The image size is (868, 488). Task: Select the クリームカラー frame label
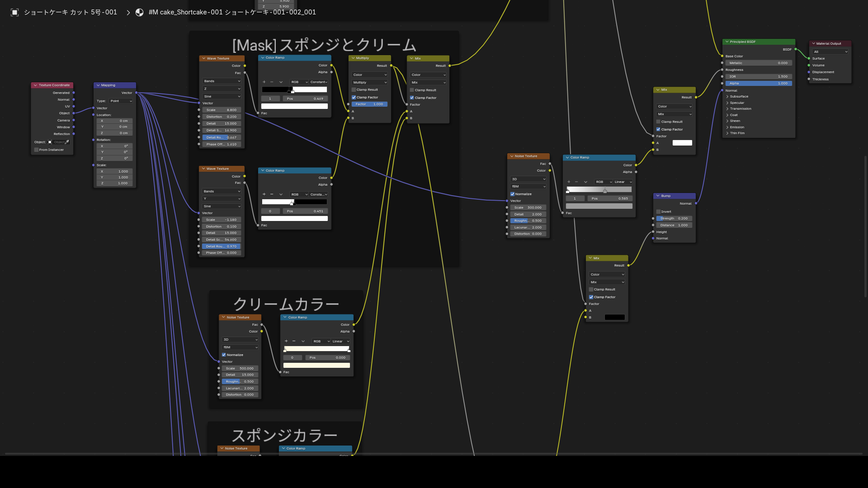(x=286, y=304)
